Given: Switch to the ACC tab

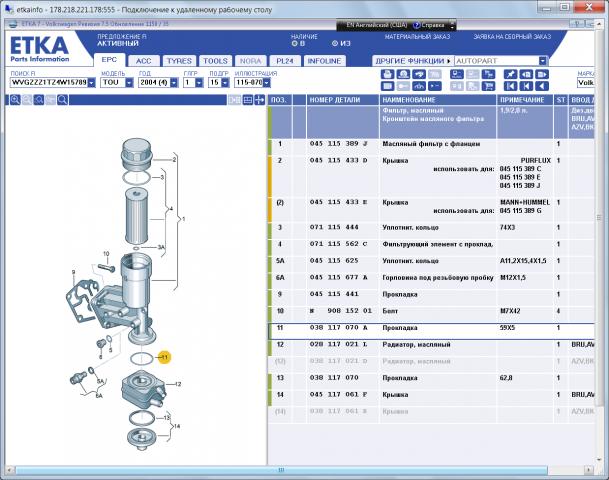Looking at the screenshot, I should [x=143, y=61].
